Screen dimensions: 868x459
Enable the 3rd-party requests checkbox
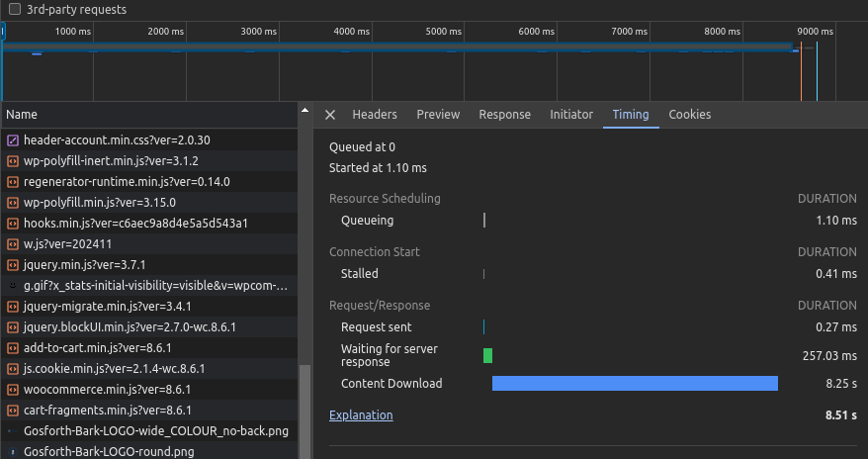click(15, 9)
